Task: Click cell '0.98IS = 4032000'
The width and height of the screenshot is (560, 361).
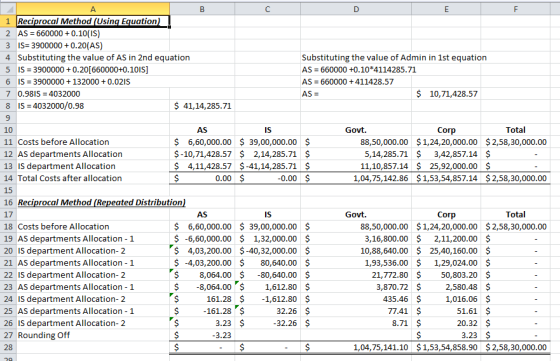Action: coord(49,94)
